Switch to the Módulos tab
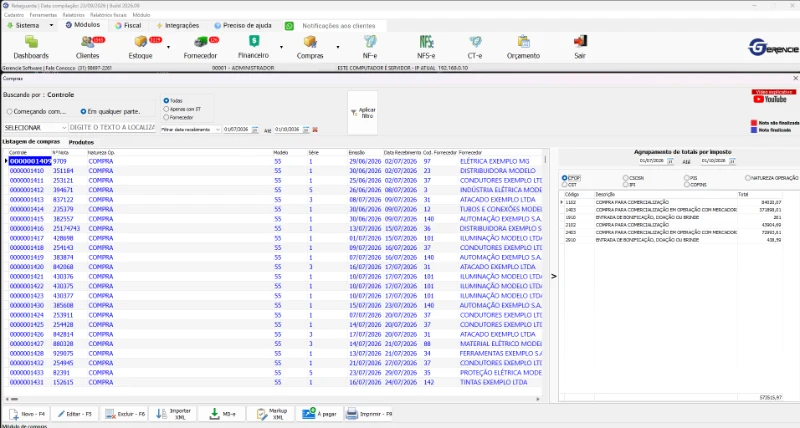Image resolution: width=800 pixels, height=428 pixels. tap(83, 25)
